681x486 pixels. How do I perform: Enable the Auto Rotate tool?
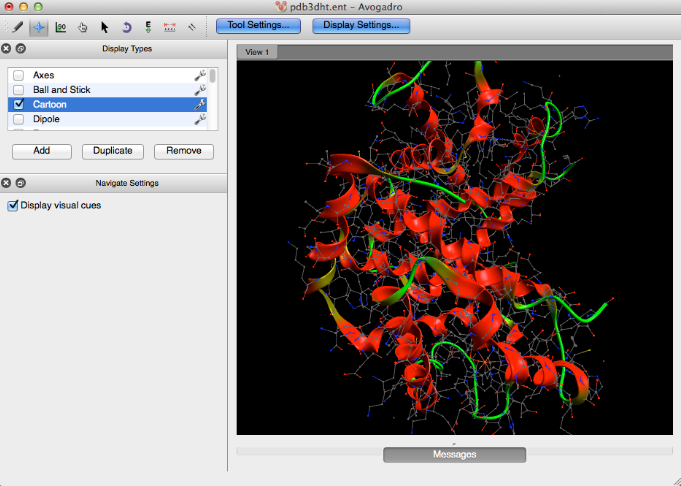pyautogui.click(x=127, y=27)
